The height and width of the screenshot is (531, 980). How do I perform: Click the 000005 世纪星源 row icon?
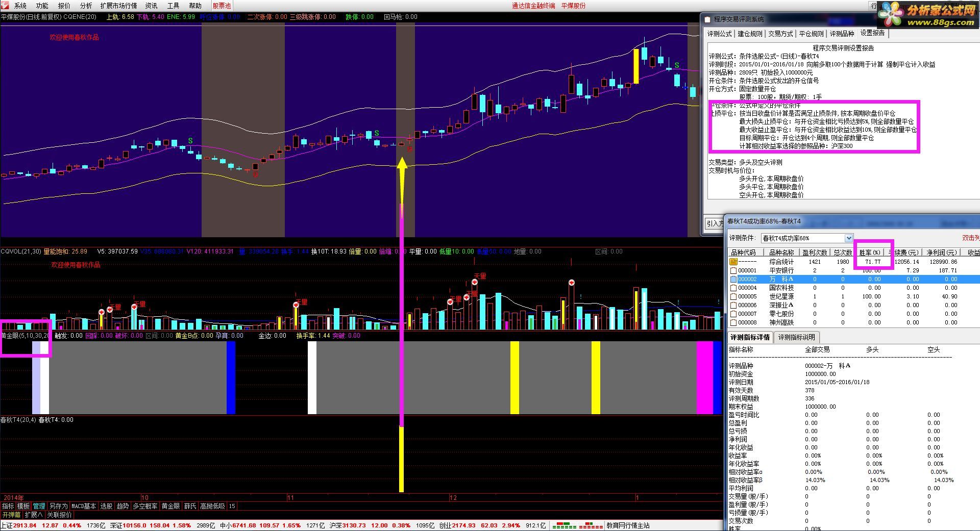[x=733, y=296]
